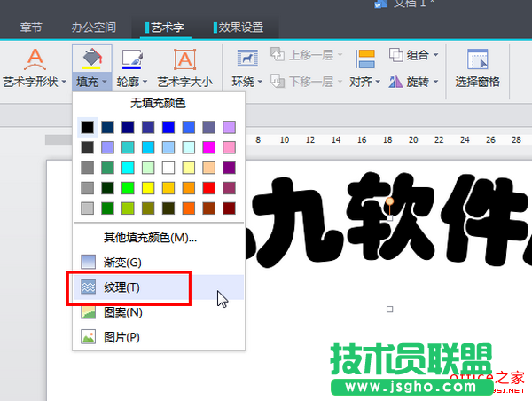Viewport: 532px width, 401px height.
Task: Pick the bright red color swatch
Action: click(x=208, y=188)
